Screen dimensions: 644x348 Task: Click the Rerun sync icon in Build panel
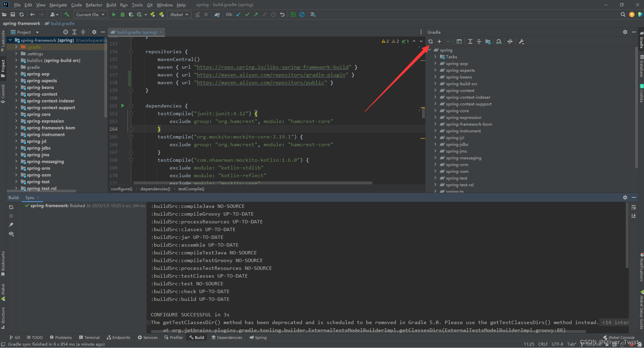pyautogui.click(x=11, y=207)
